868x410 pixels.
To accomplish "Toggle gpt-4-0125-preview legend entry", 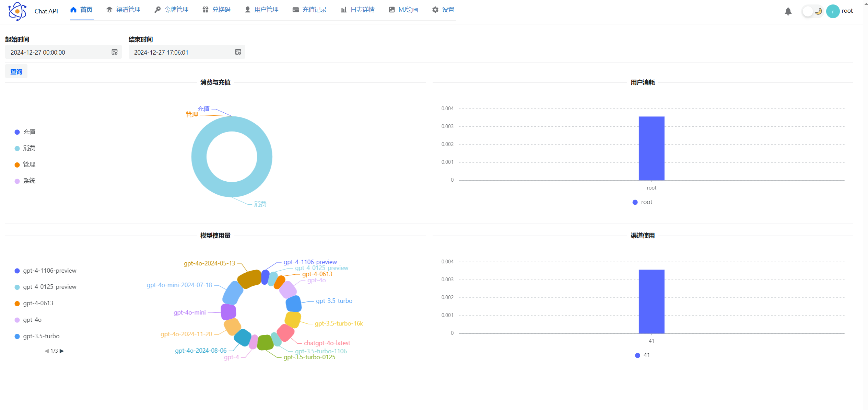I will [x=46, y=287].
